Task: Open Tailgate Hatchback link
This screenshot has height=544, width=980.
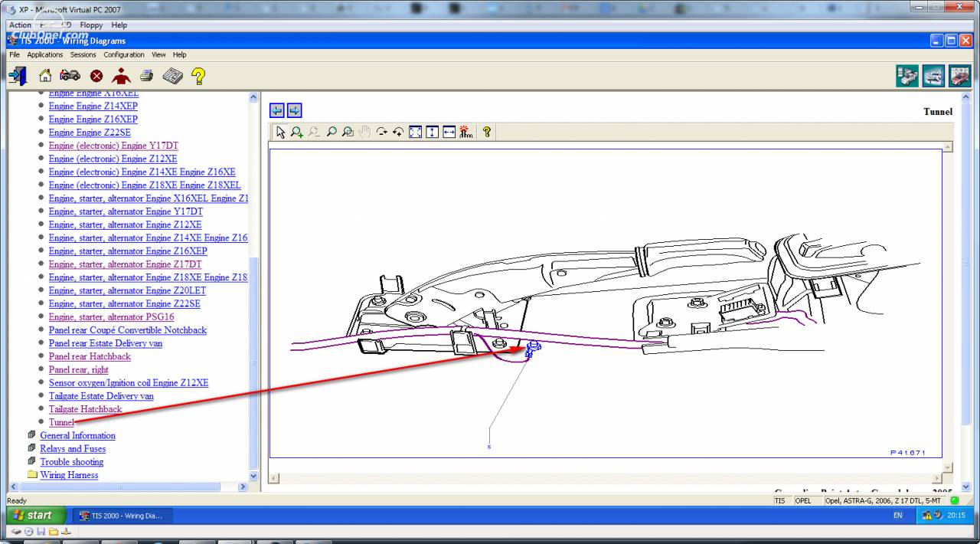Action: click(x=86, y=409)
